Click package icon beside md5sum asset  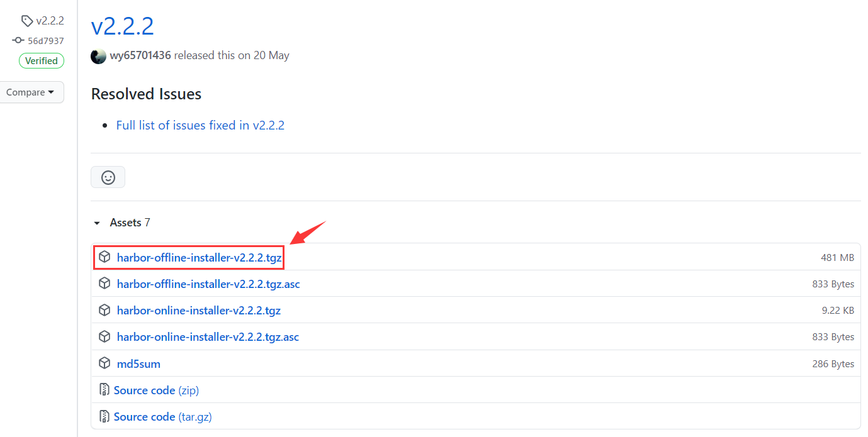pyautogui.click(x=104, y=363)
